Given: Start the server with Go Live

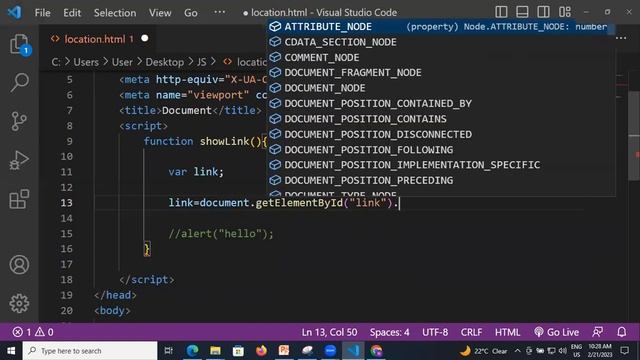Looking at the screenshot, I should pos(556,332).
